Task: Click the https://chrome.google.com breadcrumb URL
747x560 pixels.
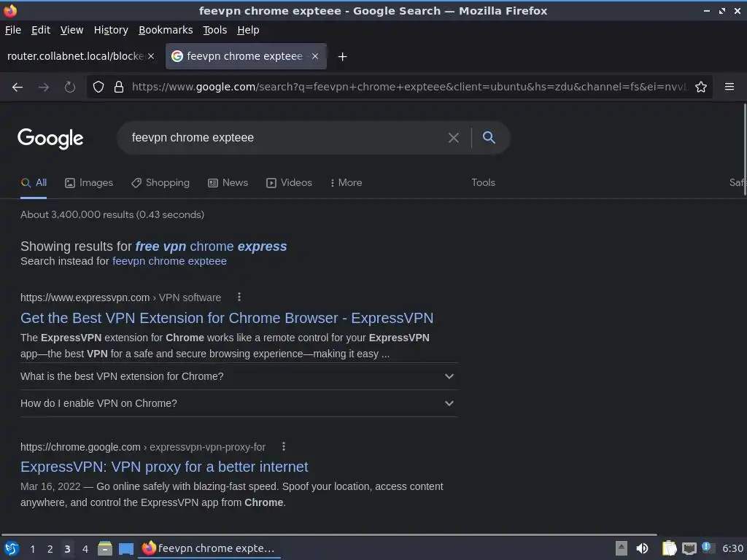Action: pos(80,447)
